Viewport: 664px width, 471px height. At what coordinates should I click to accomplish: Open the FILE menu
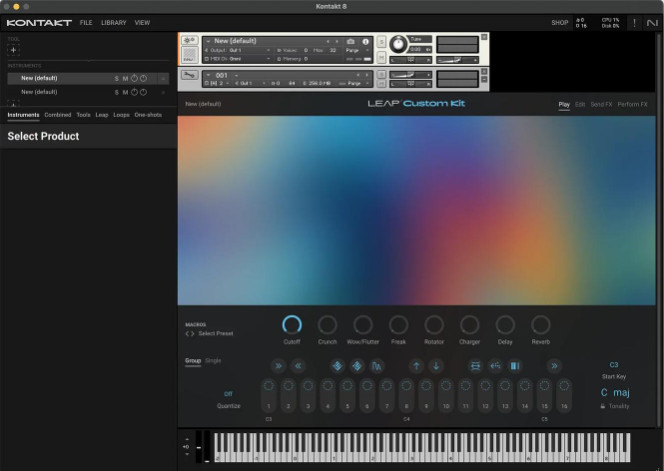(x=86, y=23)
